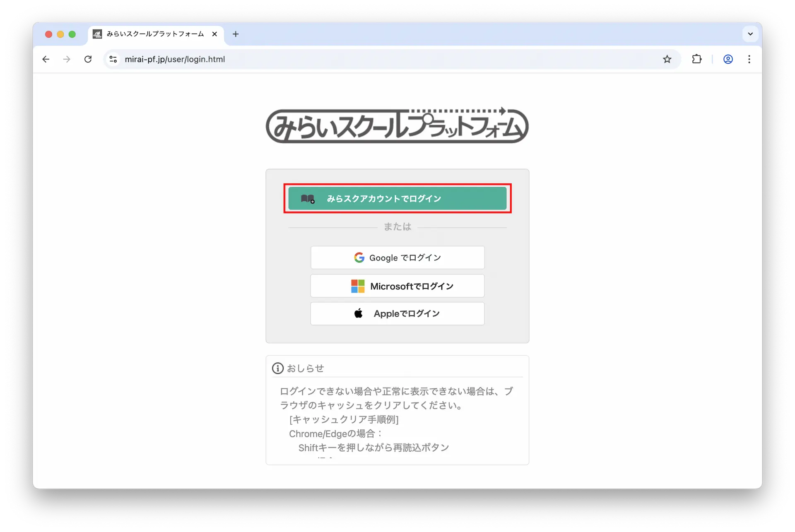Select the みらいスクールプラットフォーム tab
This screenshot has height=532, width=795.
[155, 34]
